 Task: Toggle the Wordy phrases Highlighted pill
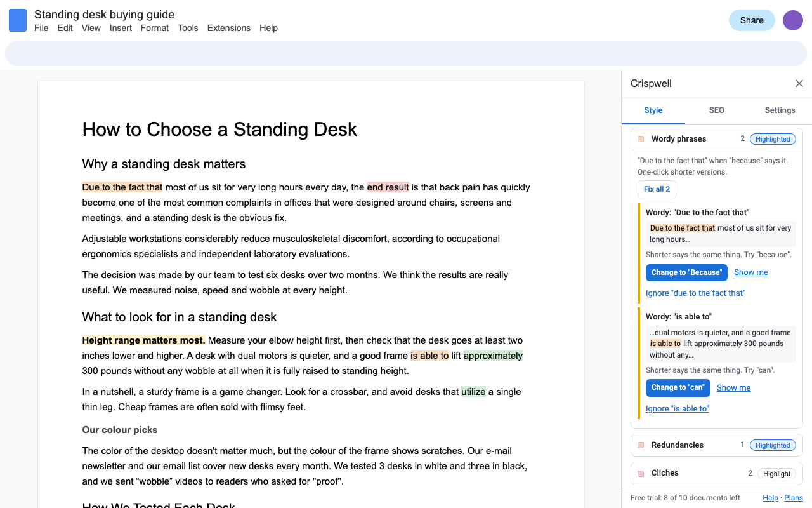click(x=773, y=139)
